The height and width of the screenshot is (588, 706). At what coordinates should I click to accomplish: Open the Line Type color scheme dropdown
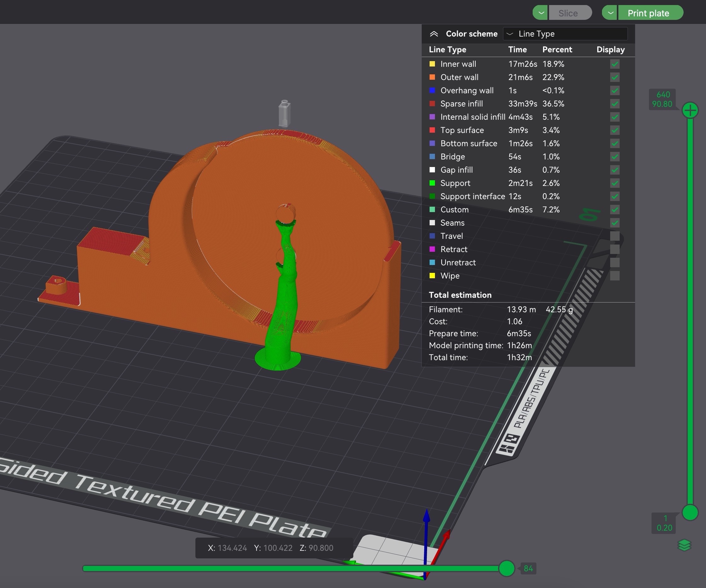tap(565, 34)
